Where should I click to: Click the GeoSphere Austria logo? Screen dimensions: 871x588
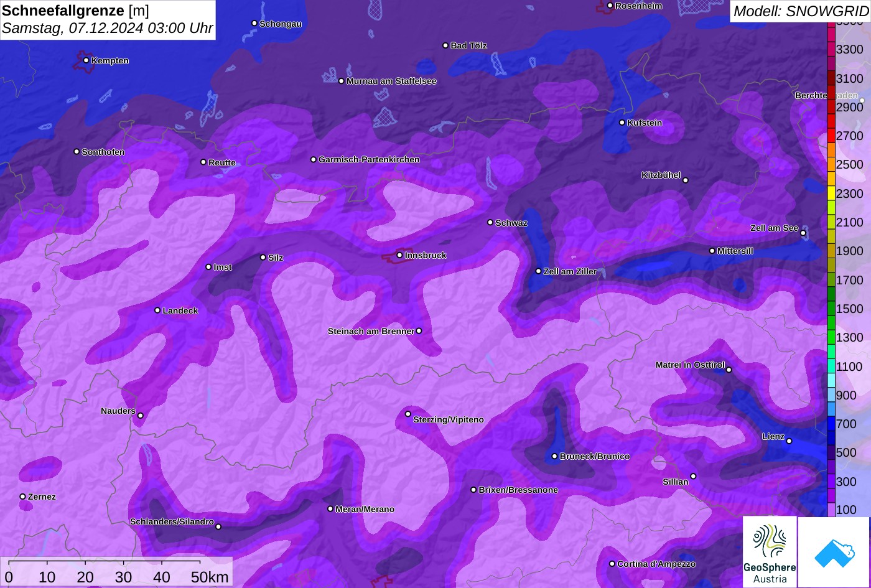click(770, 552)
